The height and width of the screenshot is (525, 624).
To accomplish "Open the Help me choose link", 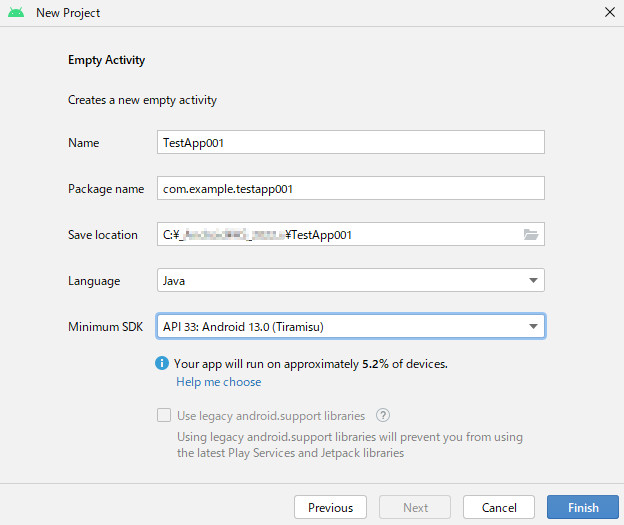I will 219,382.
